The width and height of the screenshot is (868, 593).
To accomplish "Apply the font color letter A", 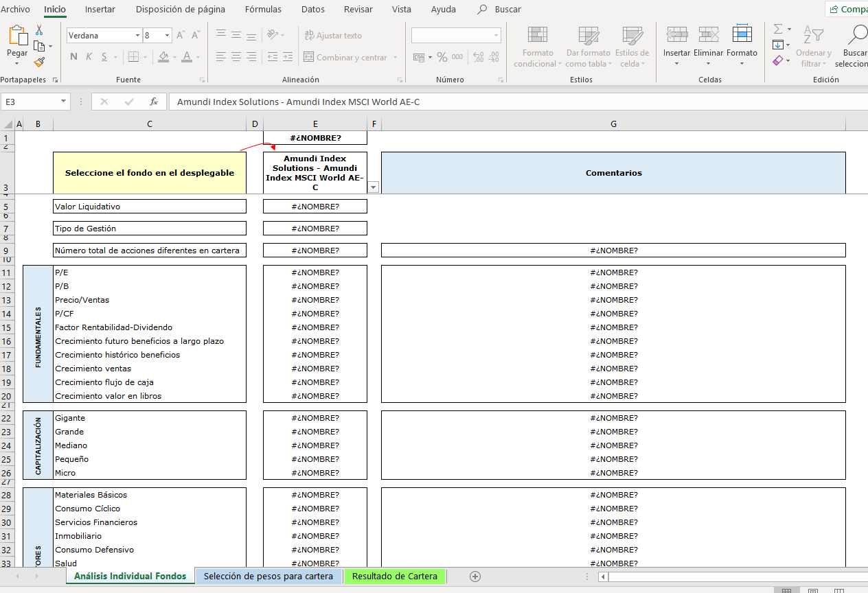I will [x=187, y=57].
